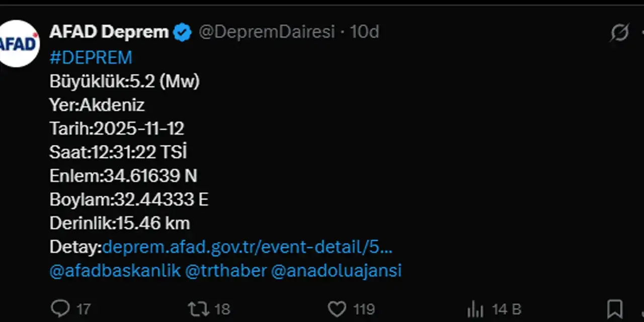The image size is (644, 322).
Task: Open Grok actions icon in top right corner
Action: [619, 32]
